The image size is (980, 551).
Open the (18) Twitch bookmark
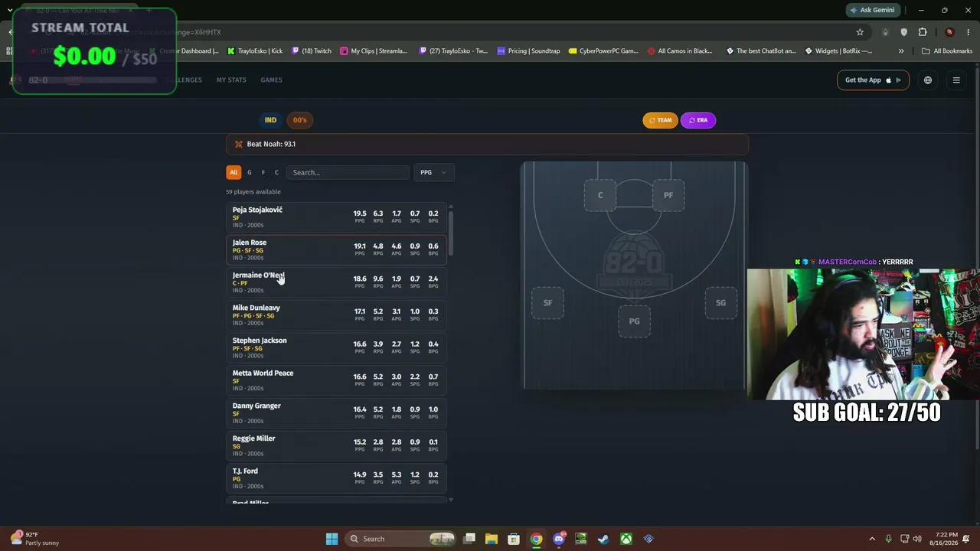(x=312, y=51)
